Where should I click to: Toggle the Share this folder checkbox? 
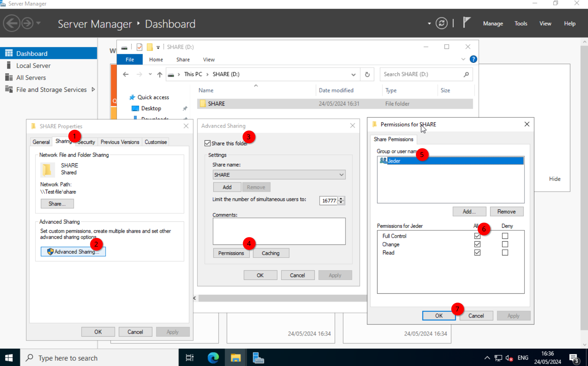click(x=208, y=143)
